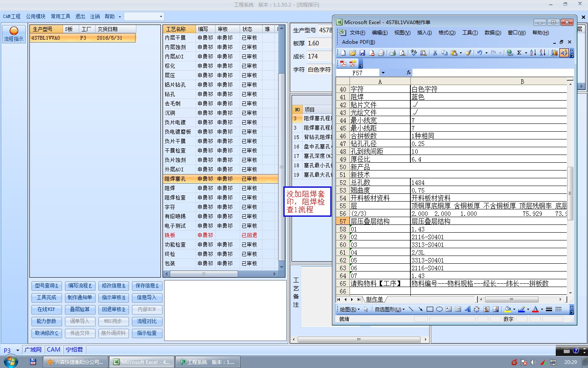Open the CAM工程 menu
Screen dimensions: 588x368
12,16
